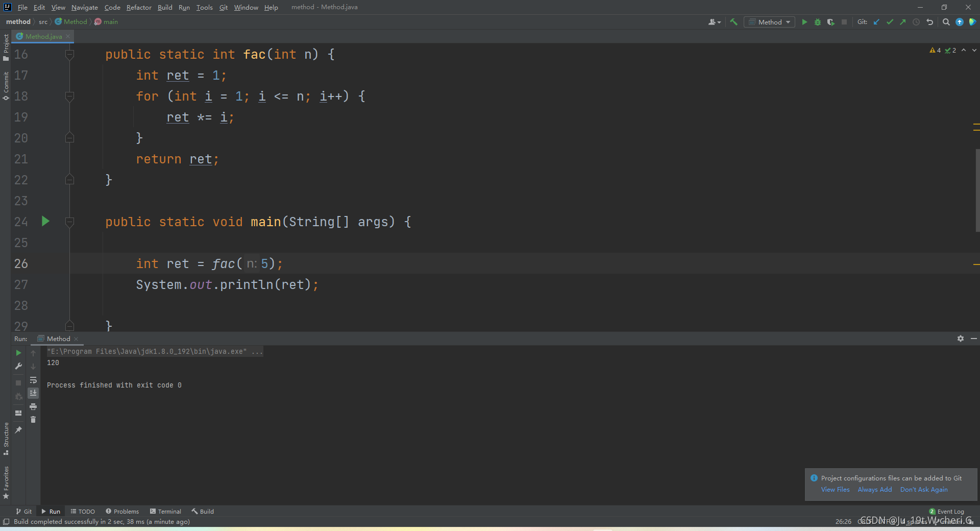
Task: Pin the Run tab with the pin icon
Action: [18, 430]
